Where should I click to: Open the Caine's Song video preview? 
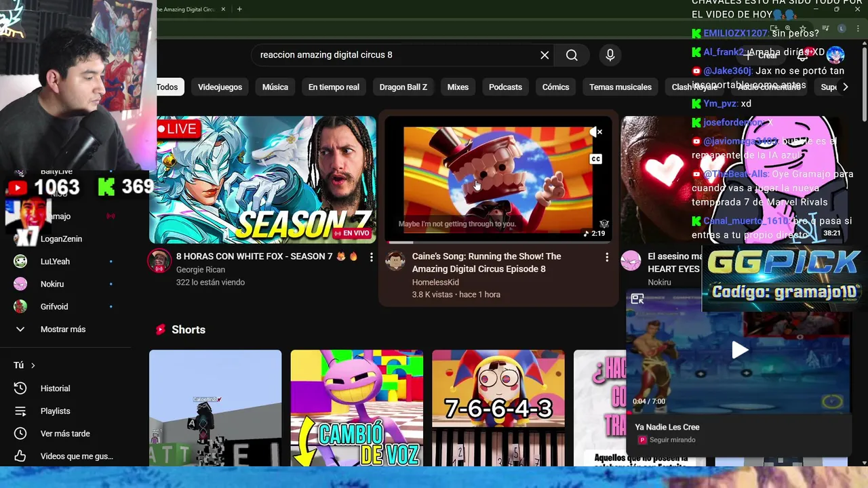click(498, 180)
